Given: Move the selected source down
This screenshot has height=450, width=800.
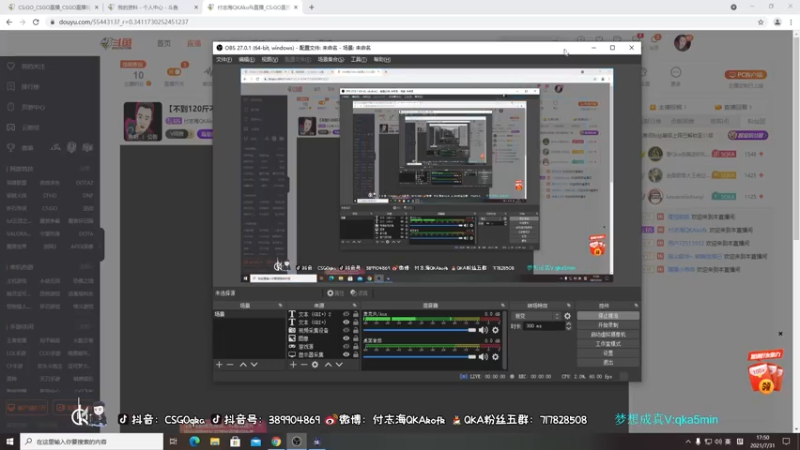Looking at the screenshot, I should pos(339,365).
